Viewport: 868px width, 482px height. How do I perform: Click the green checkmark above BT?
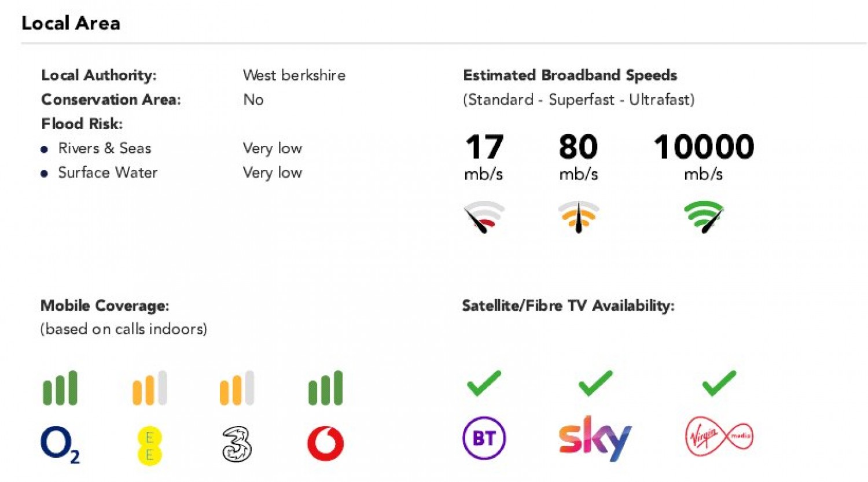click(x=484, y=383)
